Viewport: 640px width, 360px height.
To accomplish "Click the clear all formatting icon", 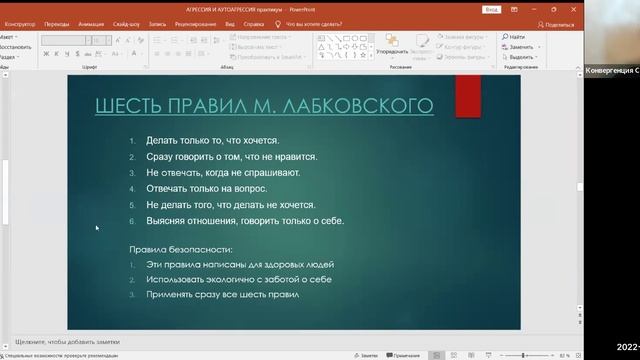I will [140, 40].
